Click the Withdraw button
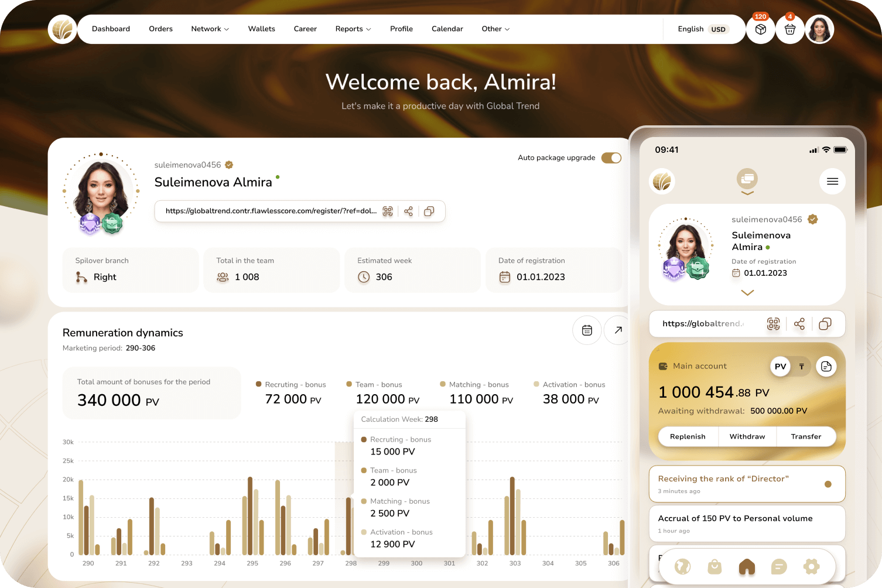The image size is (882, 588). pos(747,437)
